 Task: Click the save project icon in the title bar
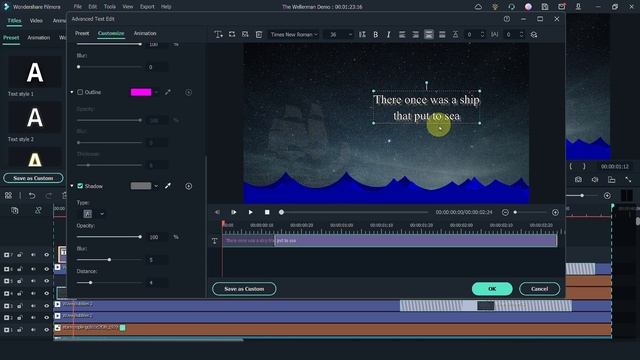tap(545, 7)
